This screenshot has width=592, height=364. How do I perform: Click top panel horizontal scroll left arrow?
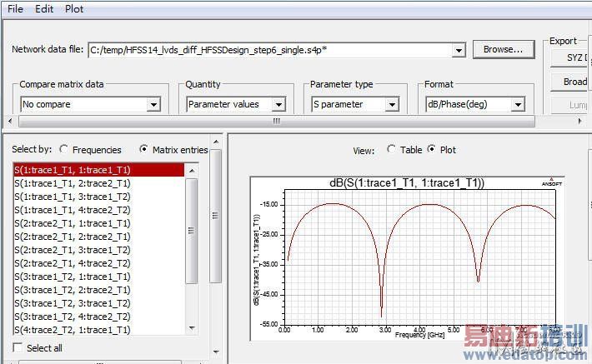point(10,121)
